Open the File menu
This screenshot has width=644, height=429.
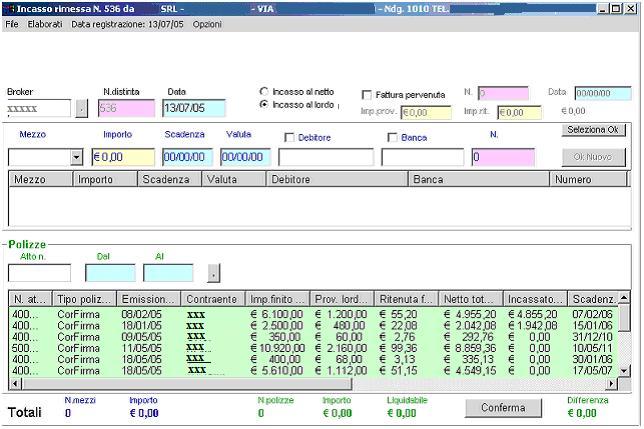tap(12, 24)
